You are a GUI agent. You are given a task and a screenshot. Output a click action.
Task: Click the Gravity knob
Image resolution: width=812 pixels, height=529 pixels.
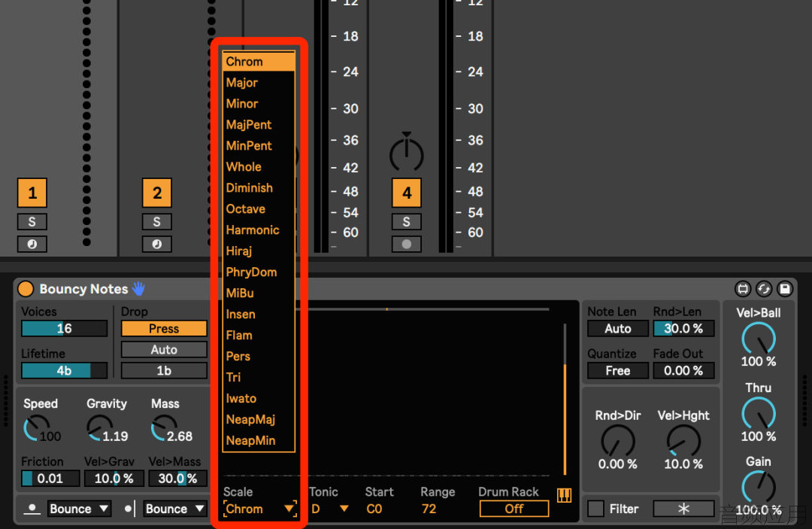pyautogui.click(x=100, y=427)
